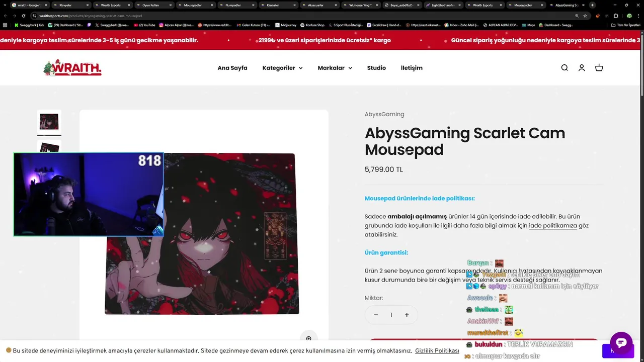
Task: Open the iade politikamıza link
Action: [x=553, y=226]
